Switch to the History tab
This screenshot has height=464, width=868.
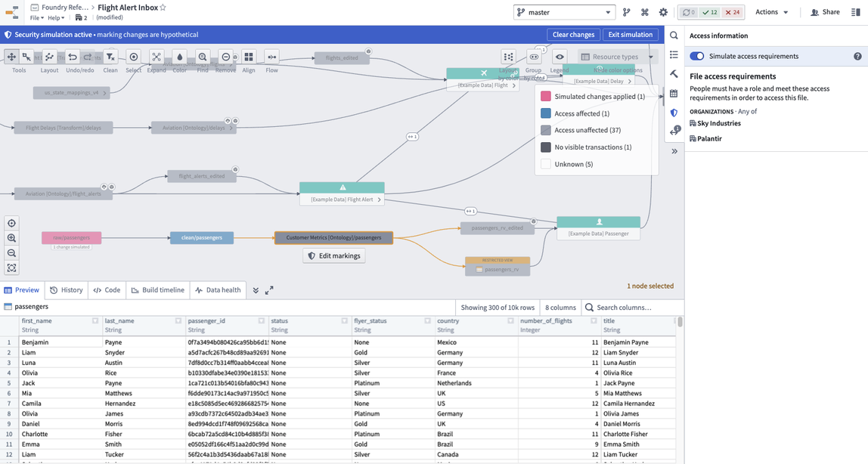[x=67, y=289]
